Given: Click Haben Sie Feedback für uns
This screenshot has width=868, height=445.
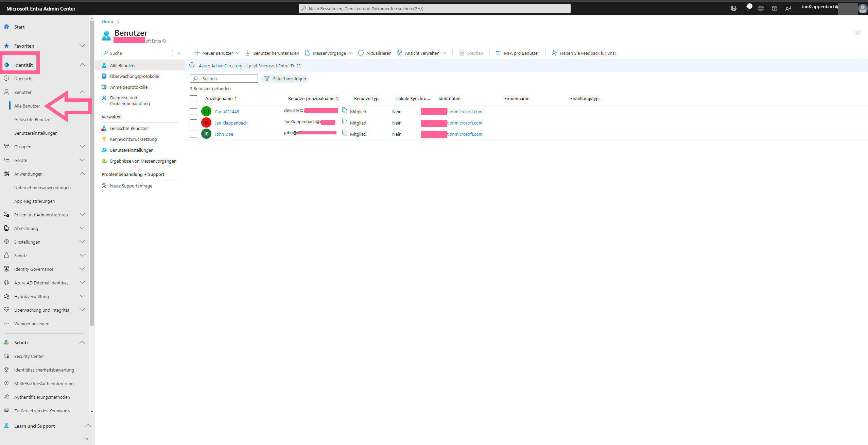Looking at the screenshot, I should 584,53.
